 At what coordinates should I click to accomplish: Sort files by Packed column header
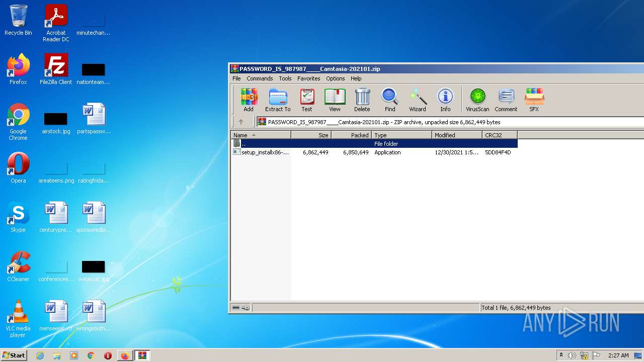[351, 135]
